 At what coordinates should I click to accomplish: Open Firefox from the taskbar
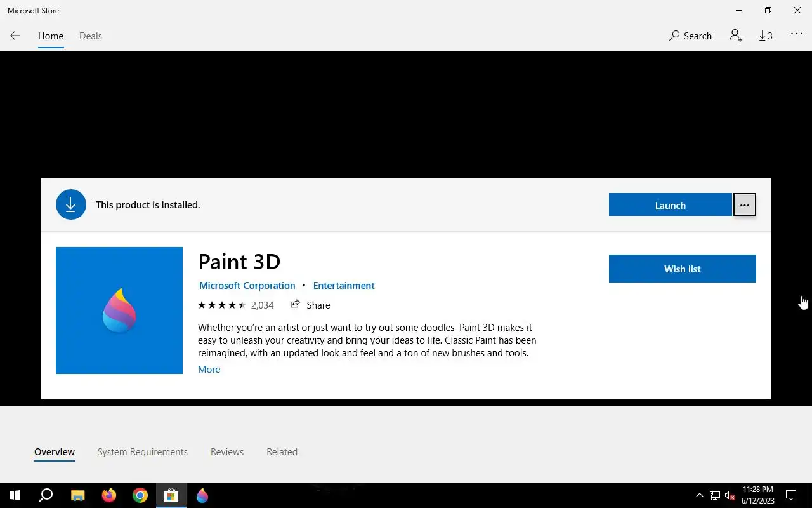[109, 495]
